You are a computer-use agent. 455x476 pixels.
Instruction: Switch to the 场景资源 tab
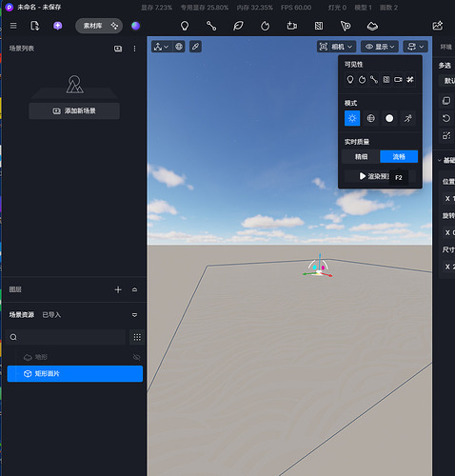[22, 315]
